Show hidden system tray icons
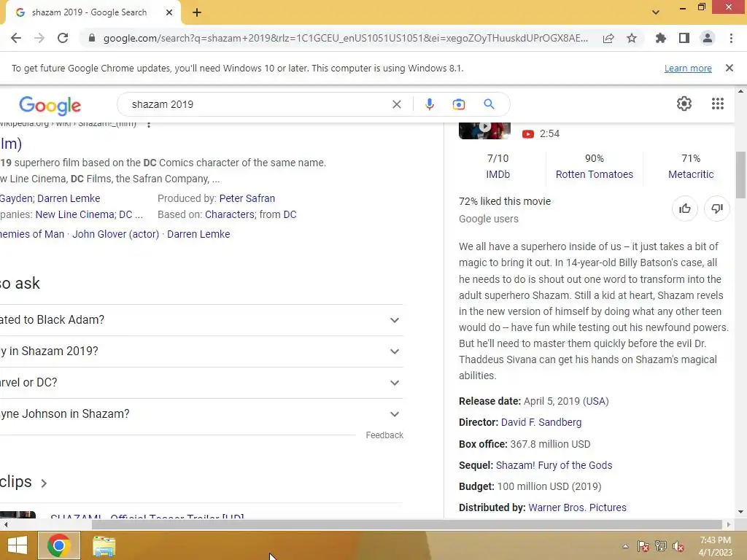747x560 pixels. 625,546
